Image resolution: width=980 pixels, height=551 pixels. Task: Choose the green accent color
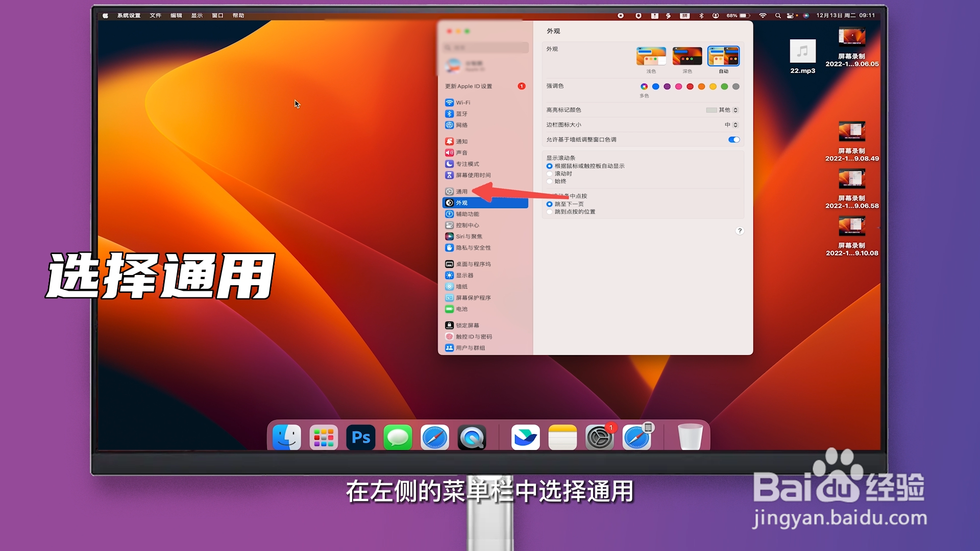724,86
